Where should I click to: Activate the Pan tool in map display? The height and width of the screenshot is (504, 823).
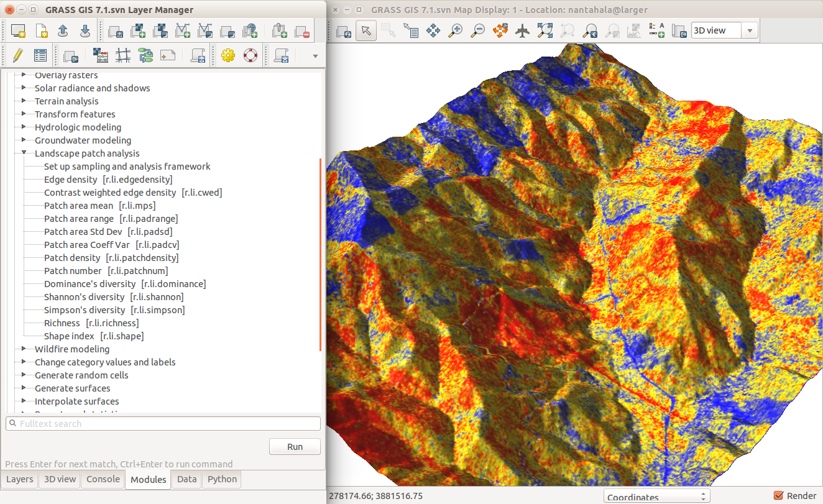[x=433, y=30]
